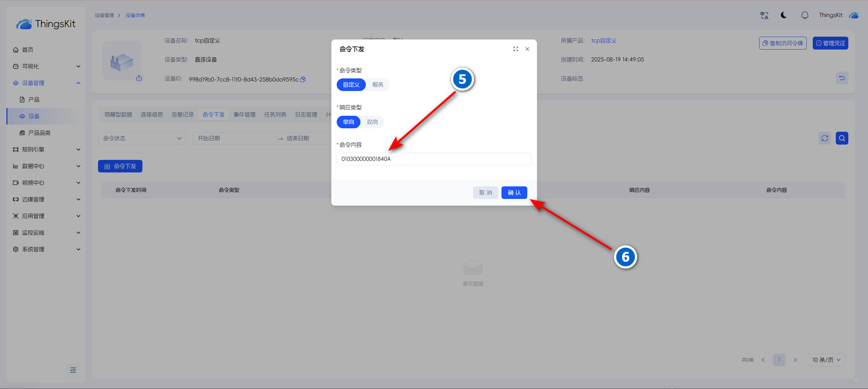
Task: Click the return arrow icon button
Action: click(842, 78)
